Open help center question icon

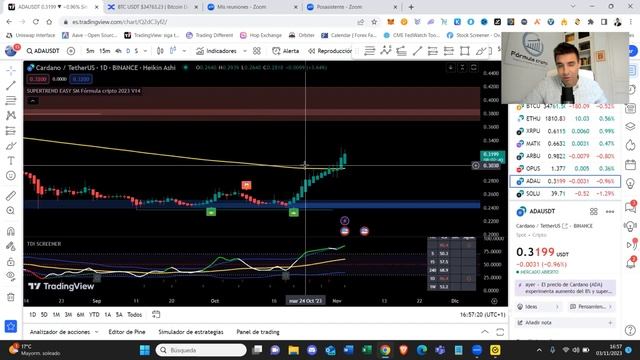tap(630, 330)
